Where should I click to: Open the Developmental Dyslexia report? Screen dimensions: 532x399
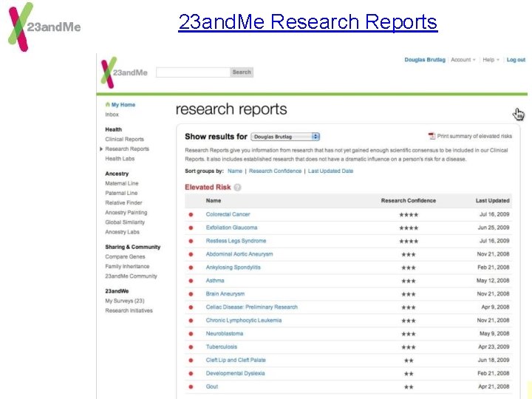235,373
